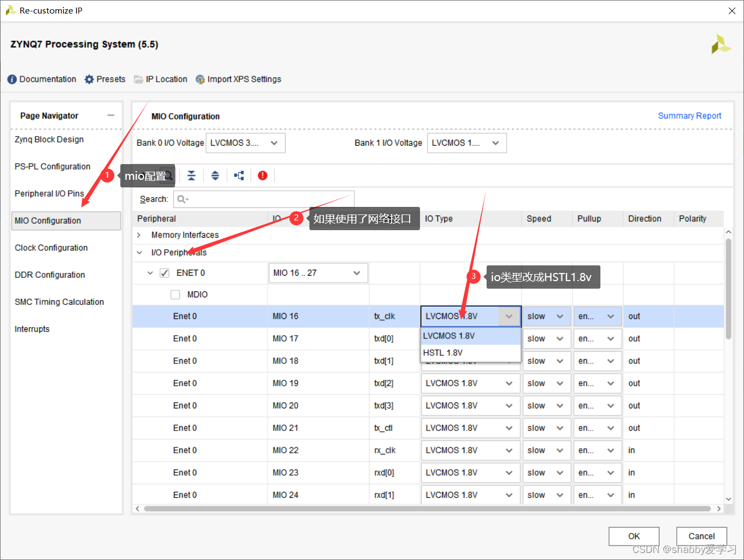Click the IP Location folder icon

[139, 79]
